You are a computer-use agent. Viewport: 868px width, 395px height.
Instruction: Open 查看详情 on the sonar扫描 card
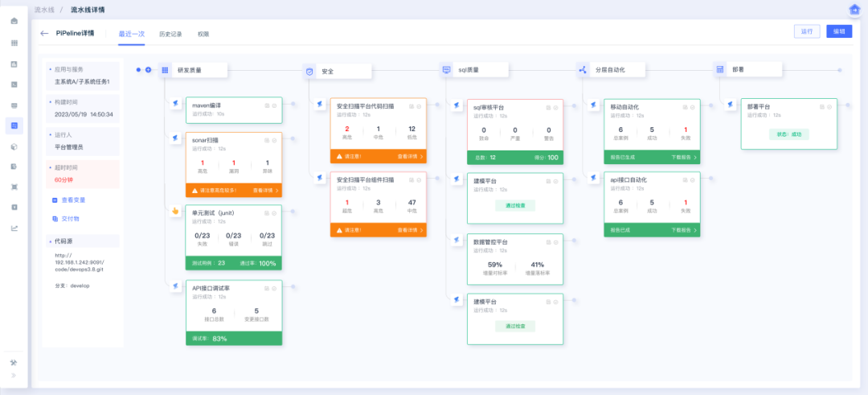(x=267, y=191)
